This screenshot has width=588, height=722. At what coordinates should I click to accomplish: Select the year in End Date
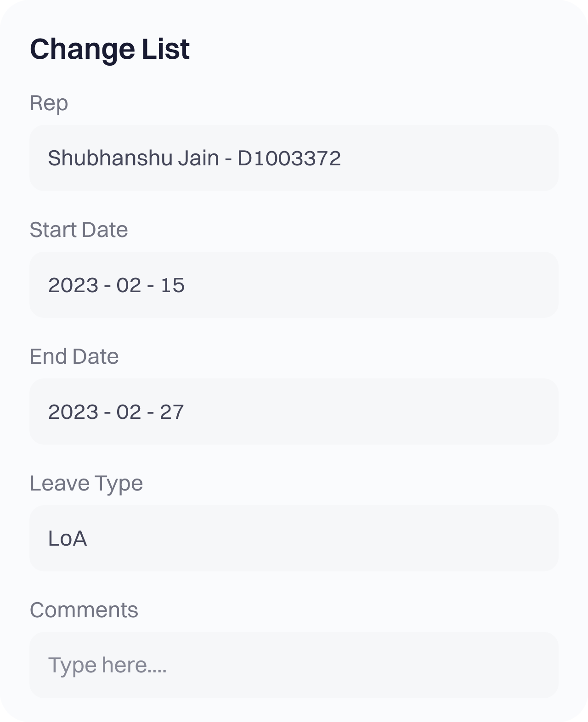[73, 412]
